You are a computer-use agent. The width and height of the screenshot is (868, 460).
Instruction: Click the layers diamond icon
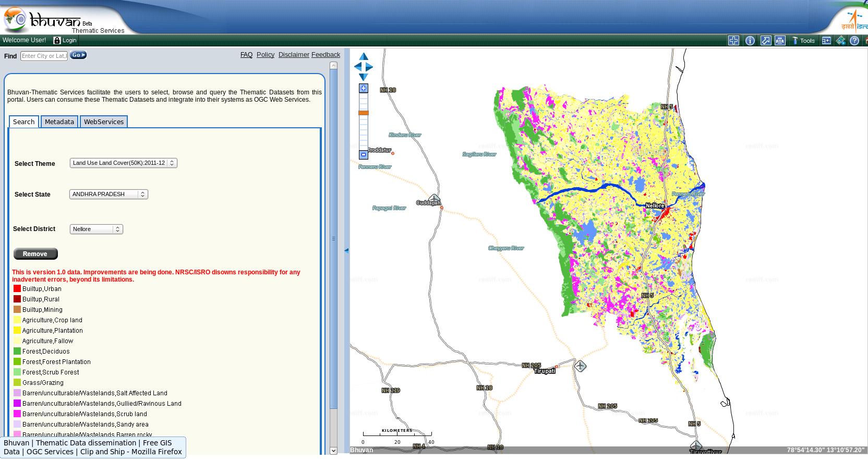click(840, 40)
